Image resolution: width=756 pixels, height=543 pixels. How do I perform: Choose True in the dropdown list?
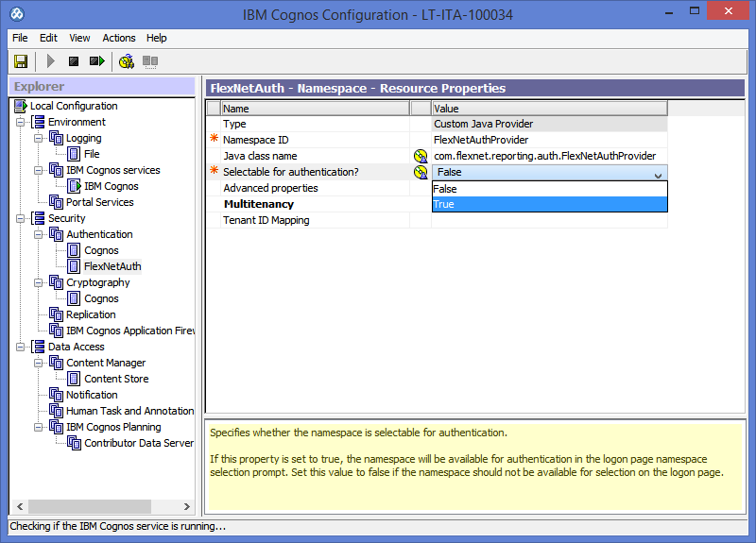(550, 204)
